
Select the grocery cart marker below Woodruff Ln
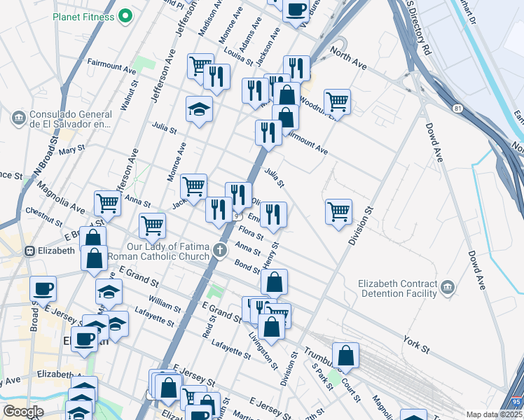pyautogui.click(x=337, y=105)
